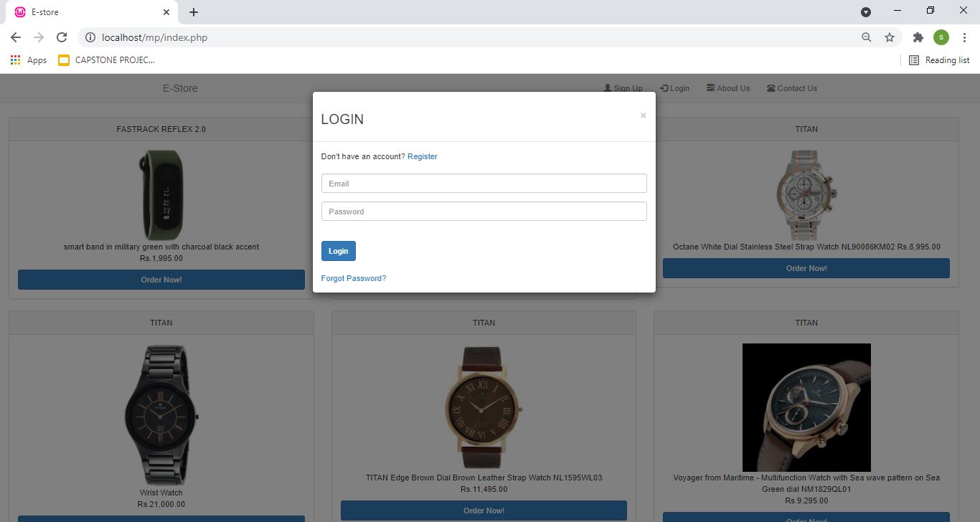The image size is (980, 522).
Task: Focus the Email field
Action: point(484,184)
